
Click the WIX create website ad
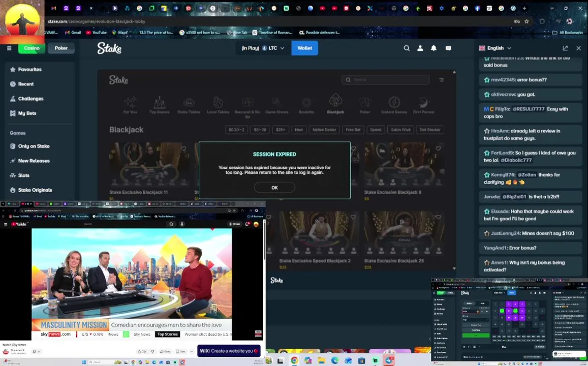229,351
